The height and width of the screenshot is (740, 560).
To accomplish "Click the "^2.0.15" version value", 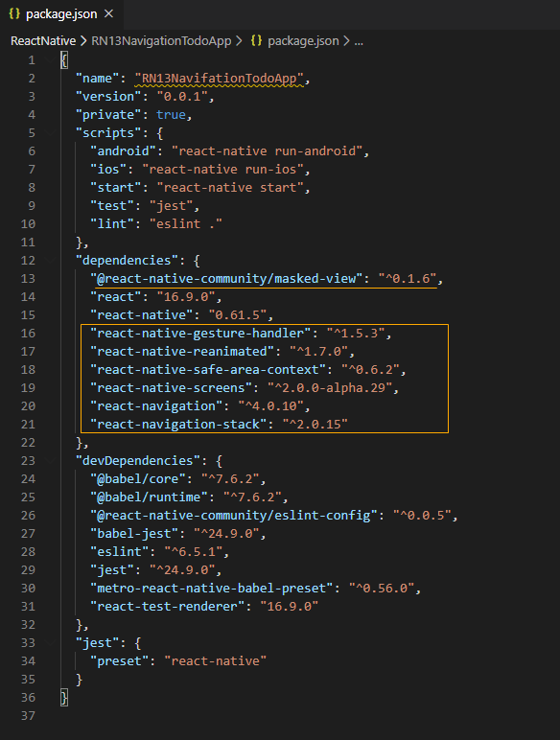I will pos(315,425).
